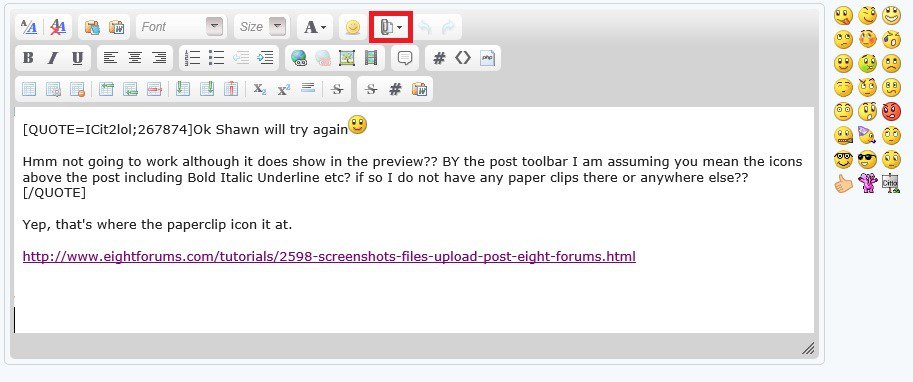Align text right
The image size is (913, 382).
pyautogui.click(x=159, y=58)
